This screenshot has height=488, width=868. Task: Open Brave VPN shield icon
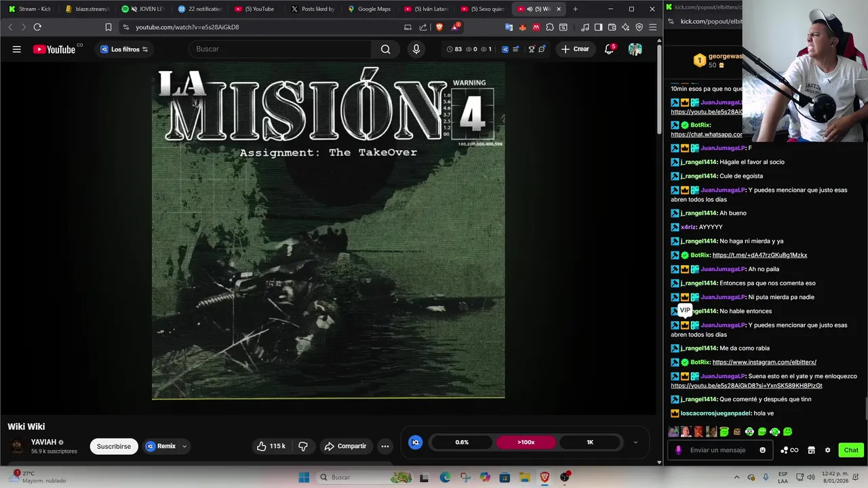(x=639, y=27)
